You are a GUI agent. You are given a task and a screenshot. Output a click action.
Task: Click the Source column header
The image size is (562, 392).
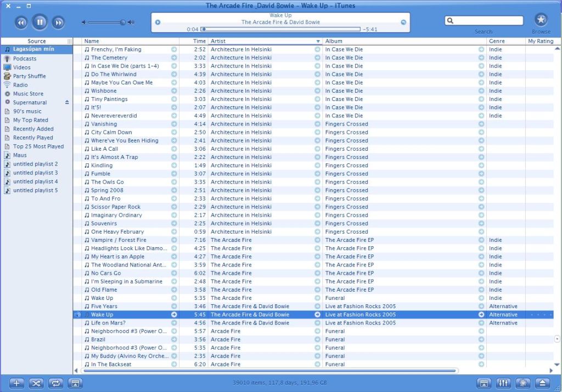37,41
